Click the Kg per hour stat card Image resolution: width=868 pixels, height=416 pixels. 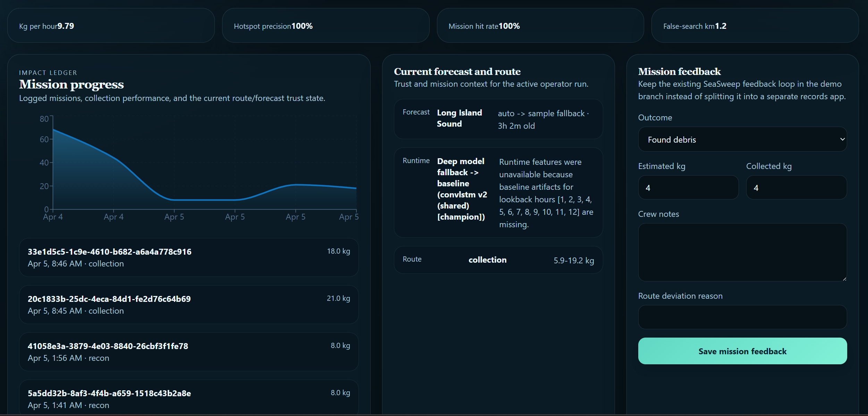[111, 26]
